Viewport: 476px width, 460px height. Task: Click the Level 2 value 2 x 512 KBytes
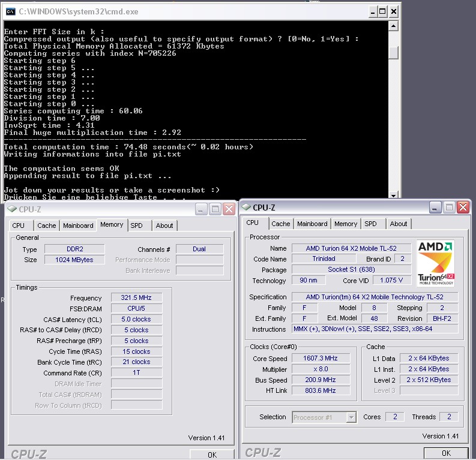pos(429,380)
